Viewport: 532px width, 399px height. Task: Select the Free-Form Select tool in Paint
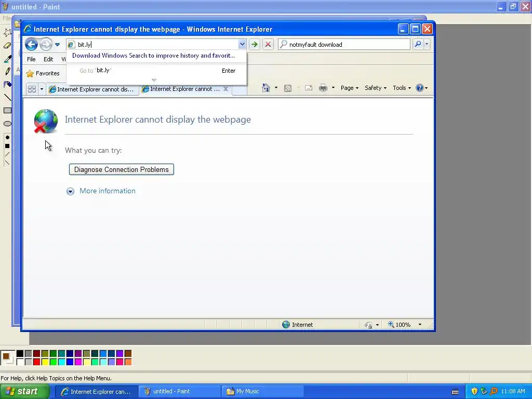(x=7, y=33)
